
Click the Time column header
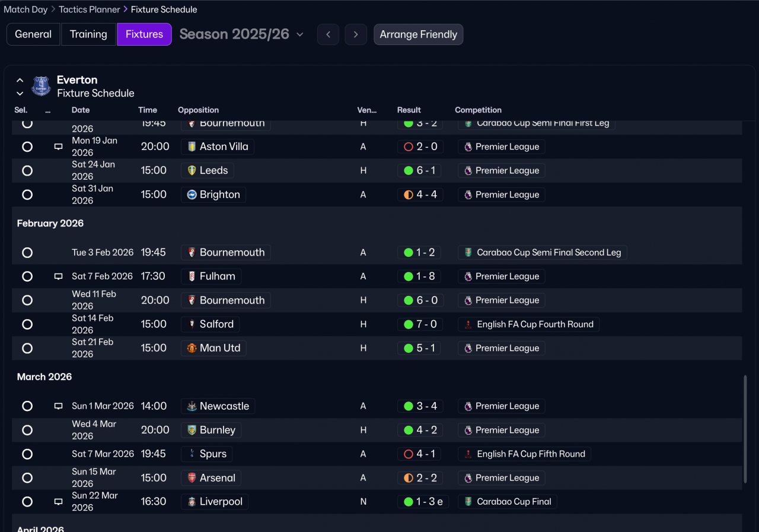(x=148, y=110)
